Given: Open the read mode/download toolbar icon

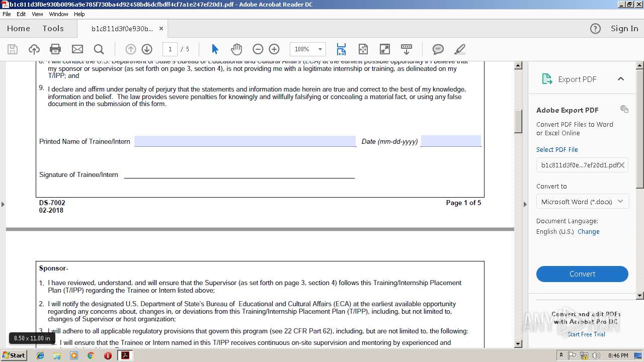Looking at the screenshot, I should click(x=407, y=49).
